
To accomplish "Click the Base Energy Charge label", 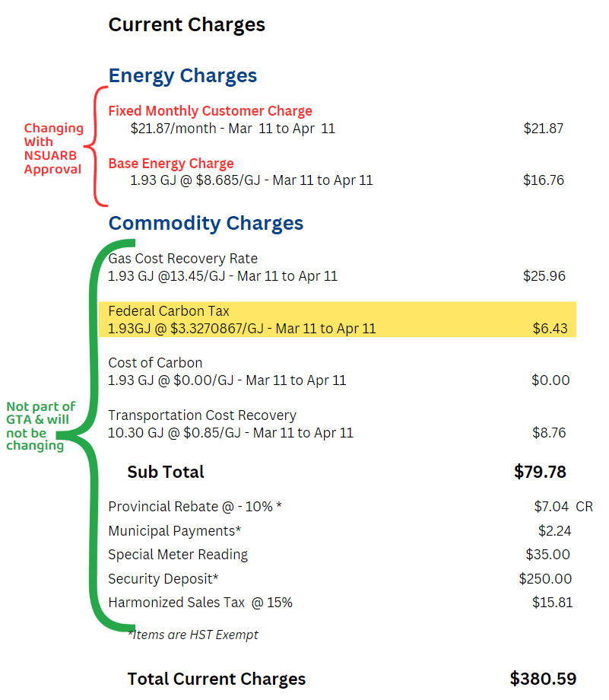I will click(x=171, y=164).
